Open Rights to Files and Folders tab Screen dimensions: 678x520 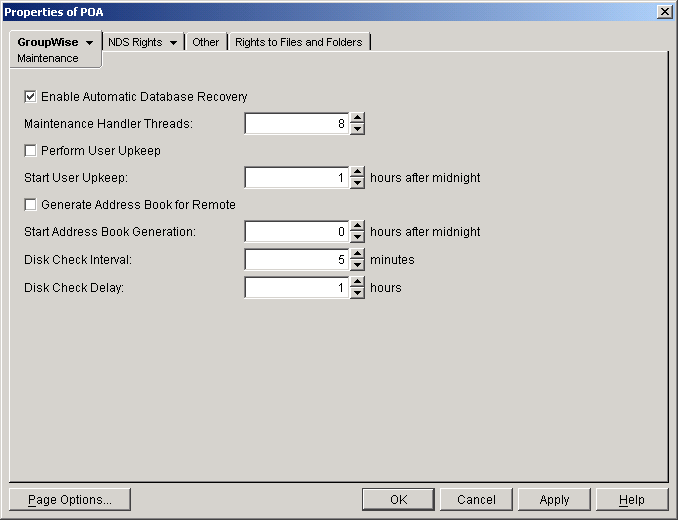299,42
